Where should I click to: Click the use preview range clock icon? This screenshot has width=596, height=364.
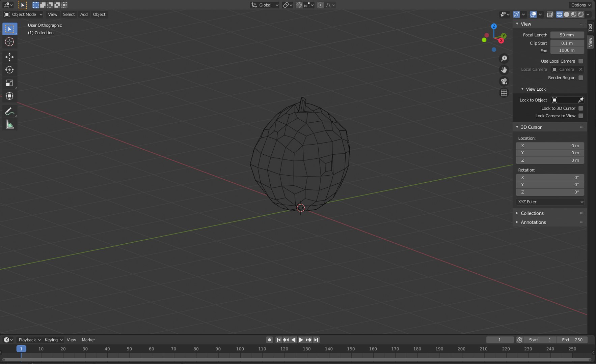coord(520,340)
